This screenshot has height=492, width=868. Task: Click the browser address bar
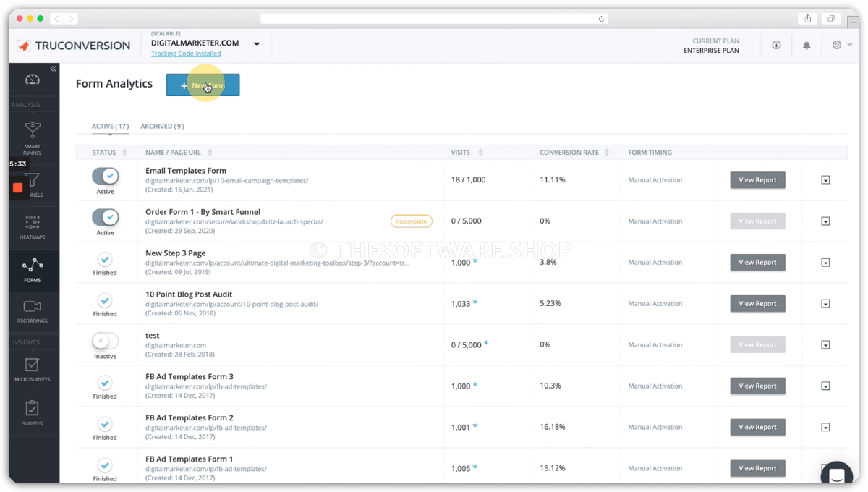(434, 19)
